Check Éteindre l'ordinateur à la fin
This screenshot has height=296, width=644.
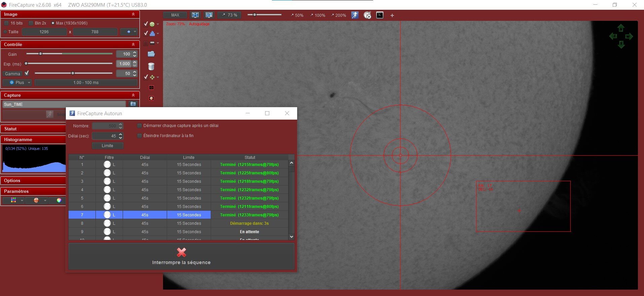[x=139, y=136]
